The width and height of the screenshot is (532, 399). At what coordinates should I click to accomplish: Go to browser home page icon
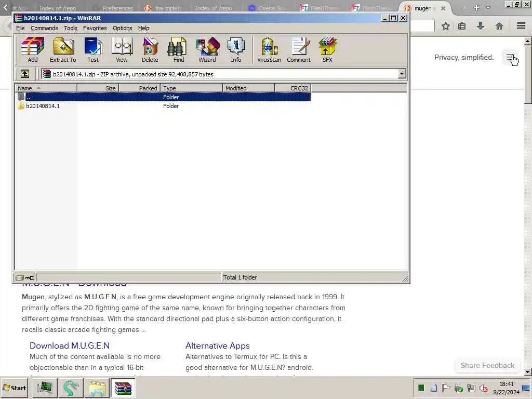(499, 26)
